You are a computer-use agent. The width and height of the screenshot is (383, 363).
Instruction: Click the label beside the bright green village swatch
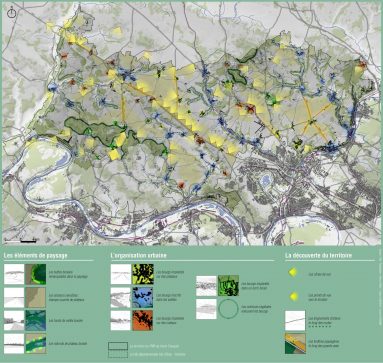[255, 286]
